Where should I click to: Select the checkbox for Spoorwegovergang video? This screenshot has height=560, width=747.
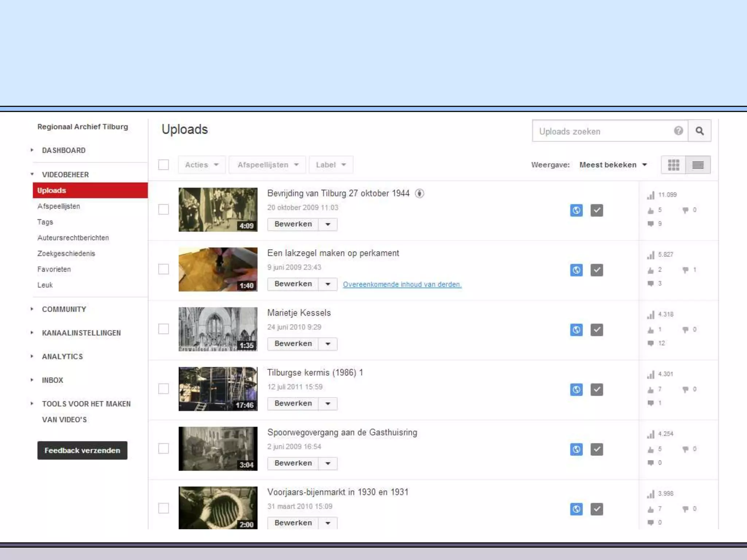pyautogui.click(x=163, y=449)
